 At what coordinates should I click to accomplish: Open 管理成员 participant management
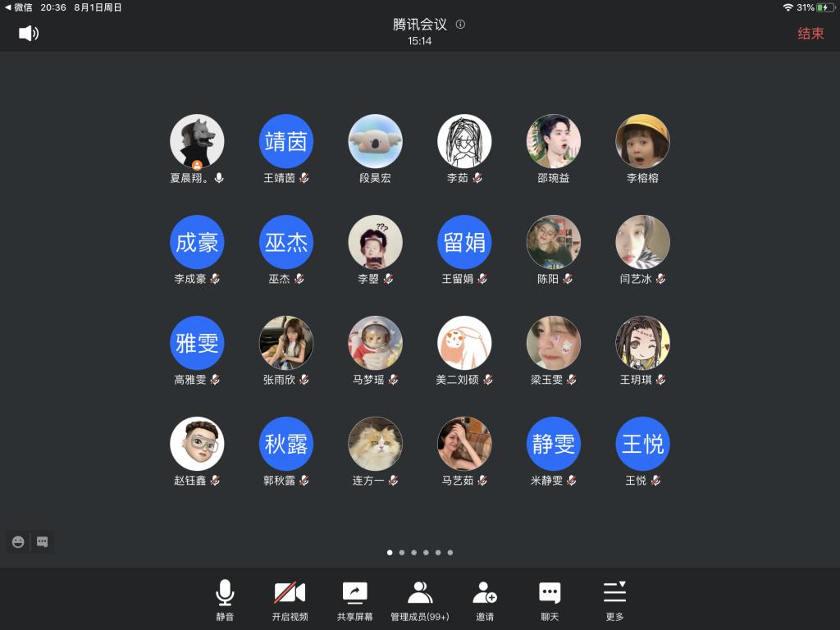420,600
